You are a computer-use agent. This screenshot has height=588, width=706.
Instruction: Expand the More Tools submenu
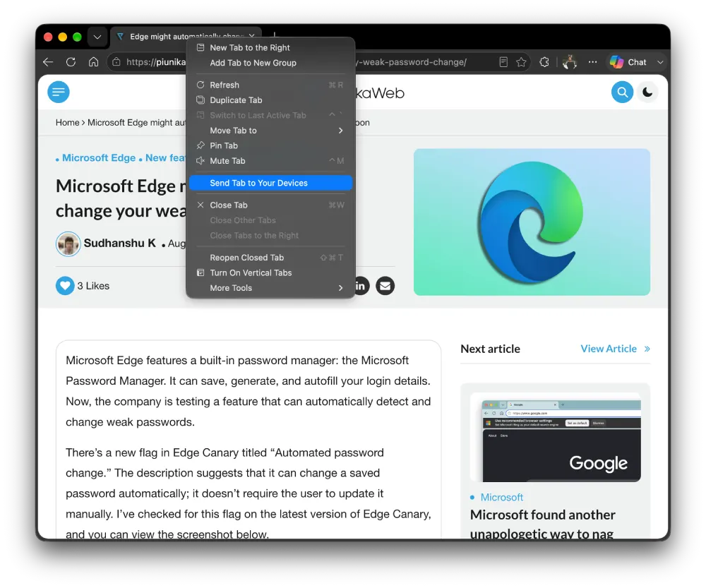[x=270, y=288]
